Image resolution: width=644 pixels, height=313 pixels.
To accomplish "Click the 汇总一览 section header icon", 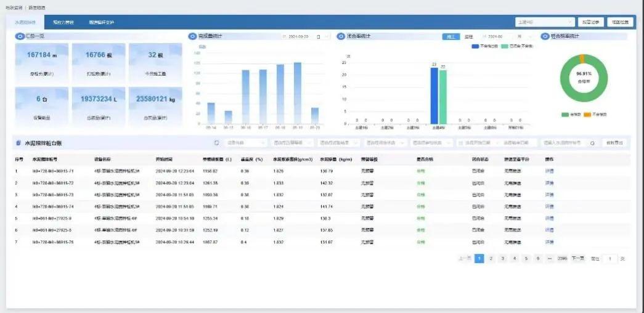I will point(18,36).
